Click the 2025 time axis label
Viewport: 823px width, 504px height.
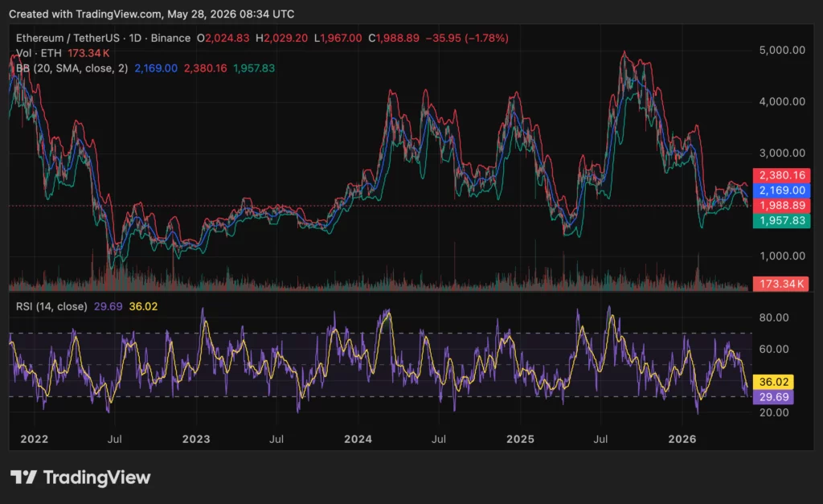[x=520, y=440]
